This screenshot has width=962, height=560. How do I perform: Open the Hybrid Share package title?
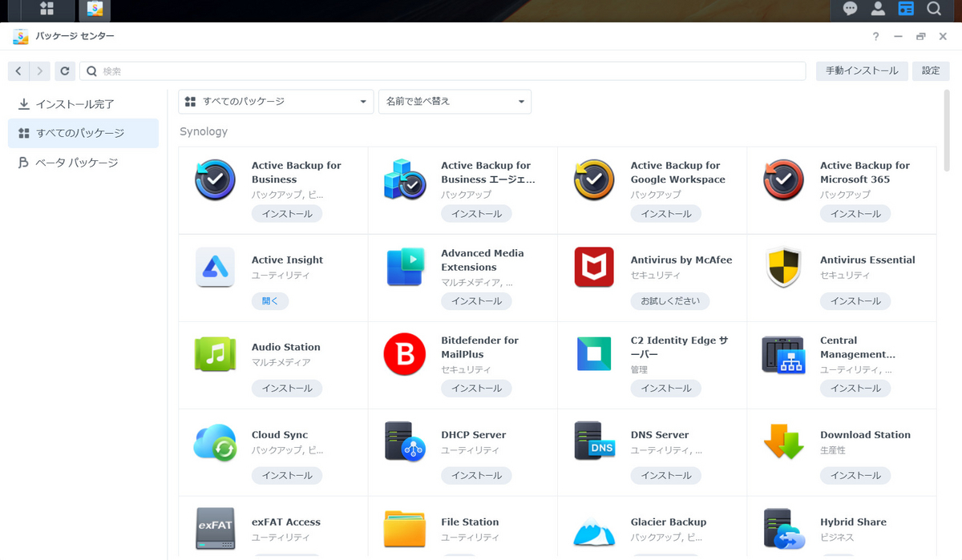[853, 522]
